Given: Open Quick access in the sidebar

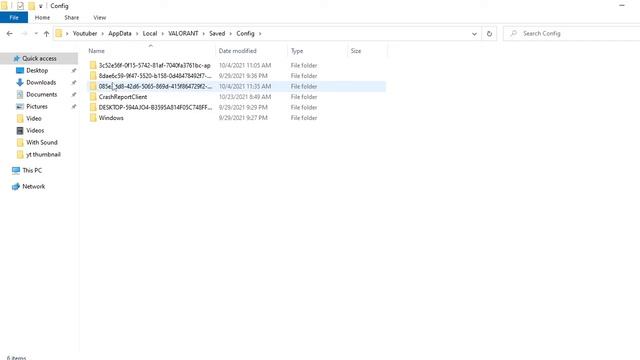Looking at the screenshot, I should pos(40,58).
